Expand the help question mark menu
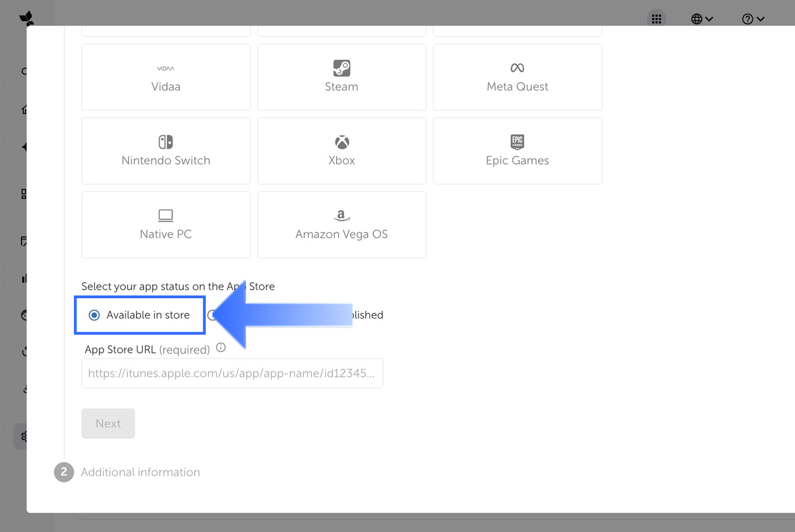Image resolution: width=795 pixels, height=532 pixels. pos(752,19)
